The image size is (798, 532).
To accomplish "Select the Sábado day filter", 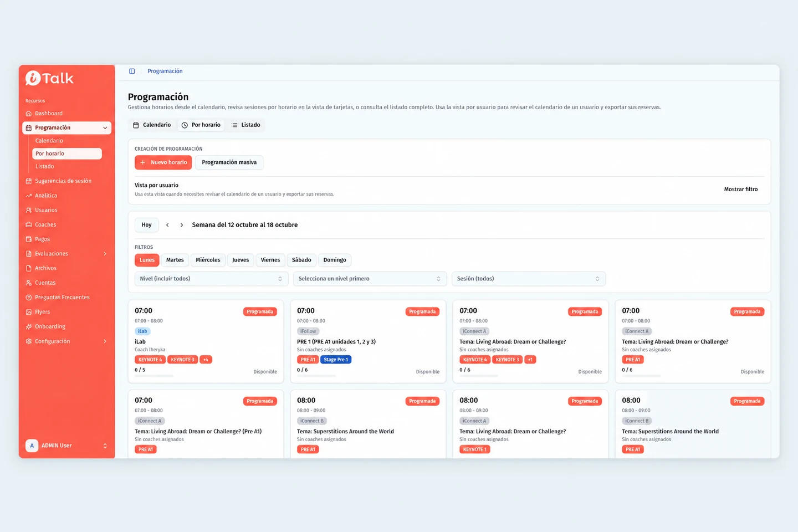I will click(x=301, y=260).
